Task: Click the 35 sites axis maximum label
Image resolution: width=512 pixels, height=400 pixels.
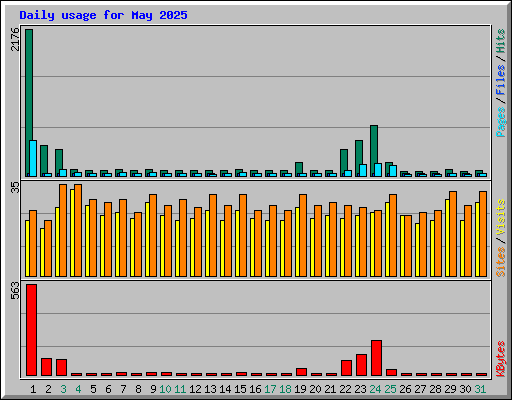Action: tap(15, 188)
